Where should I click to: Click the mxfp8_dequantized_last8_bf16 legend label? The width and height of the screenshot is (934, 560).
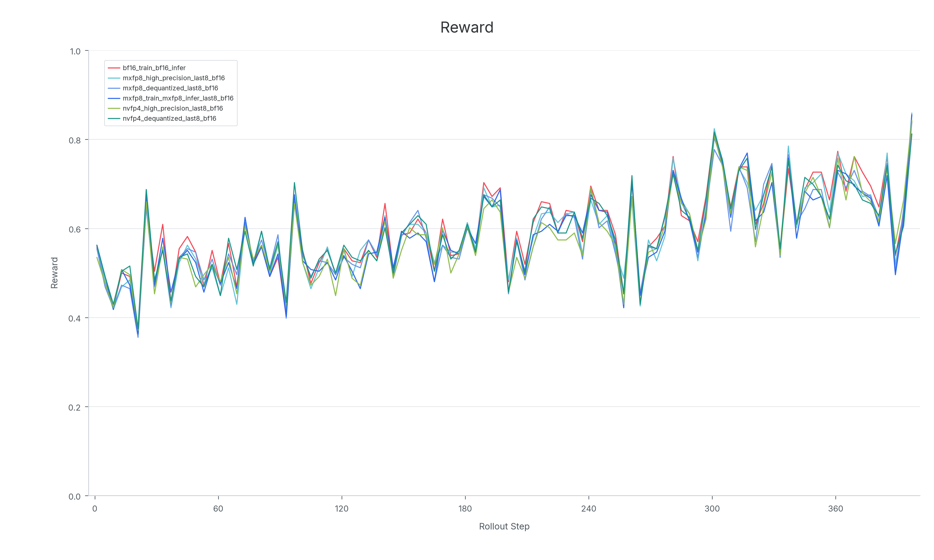[x=170, y=88]
